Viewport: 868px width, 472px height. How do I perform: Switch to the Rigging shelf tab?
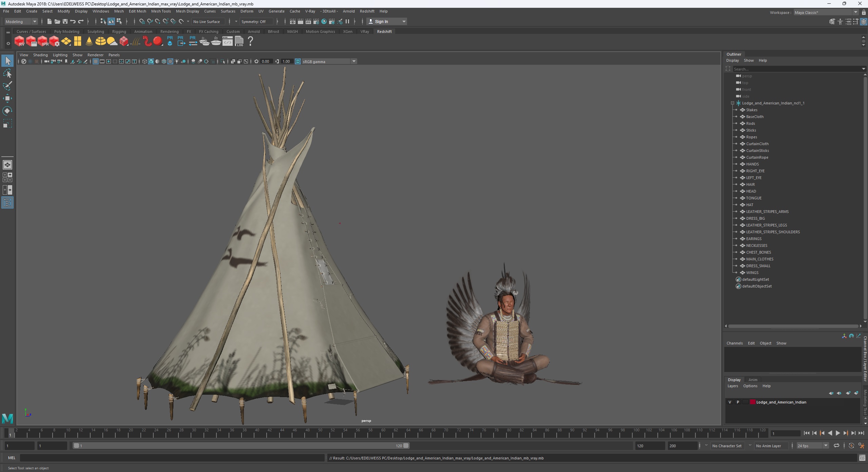[x=119, y=32]
